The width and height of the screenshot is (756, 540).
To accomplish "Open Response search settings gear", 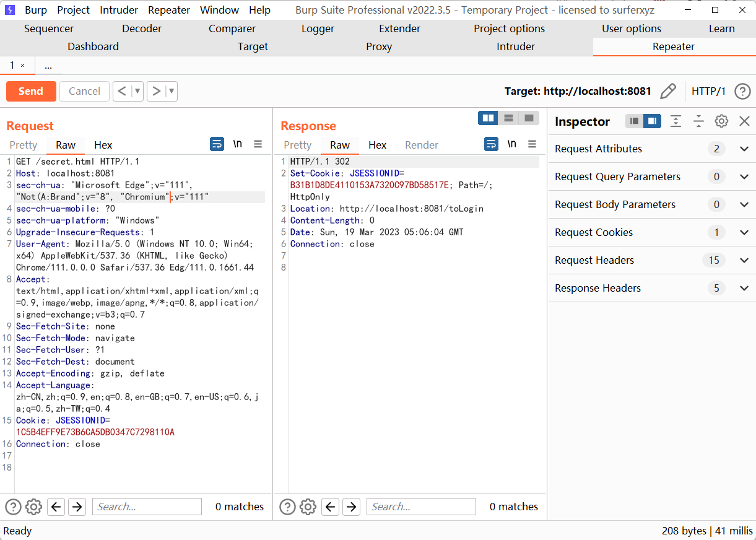I will [x=308, y=507].
